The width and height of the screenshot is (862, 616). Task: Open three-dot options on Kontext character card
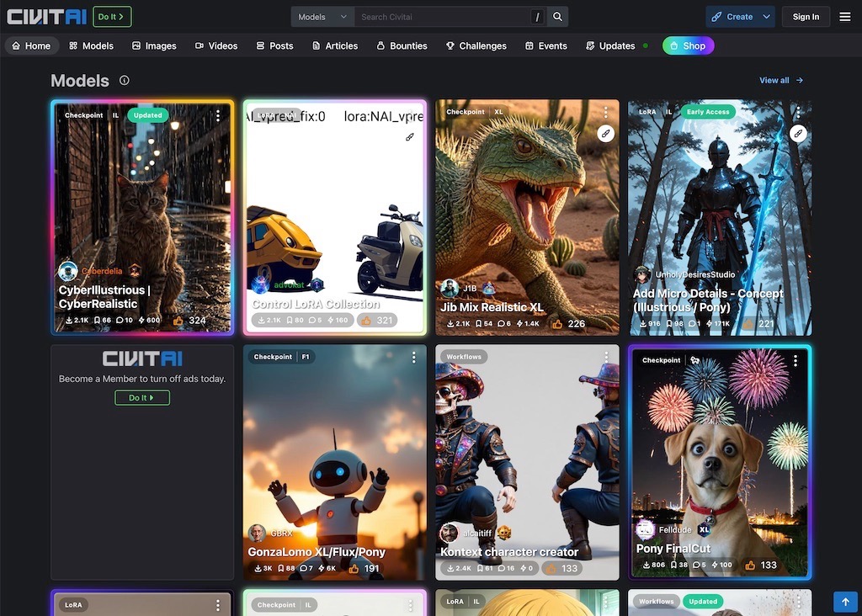tap(606, 358)
